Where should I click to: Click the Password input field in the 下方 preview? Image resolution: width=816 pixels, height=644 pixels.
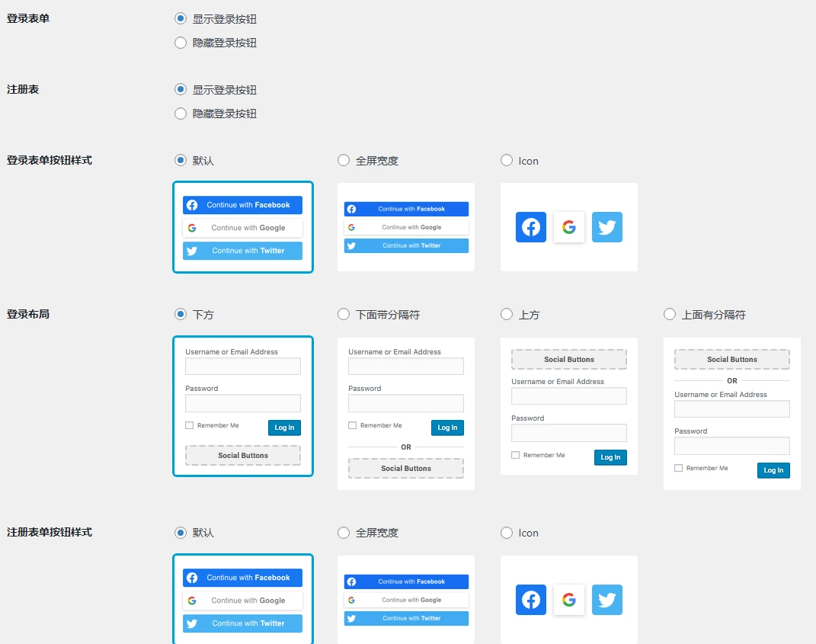click(x=242, y=402)
